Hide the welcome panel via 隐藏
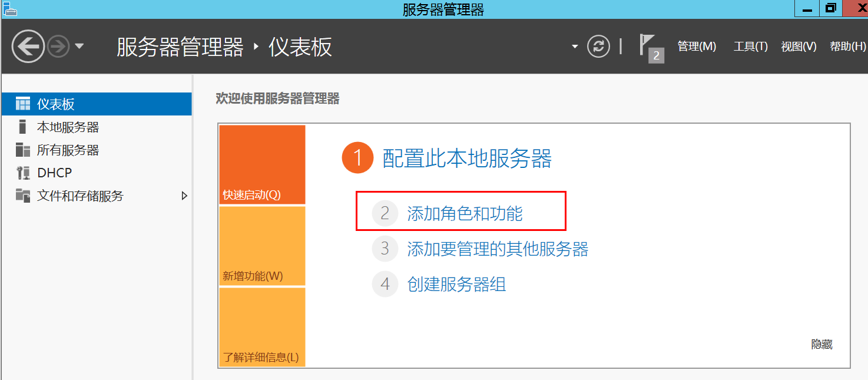This screenshot has width=868, height=380. coord(821,345)
